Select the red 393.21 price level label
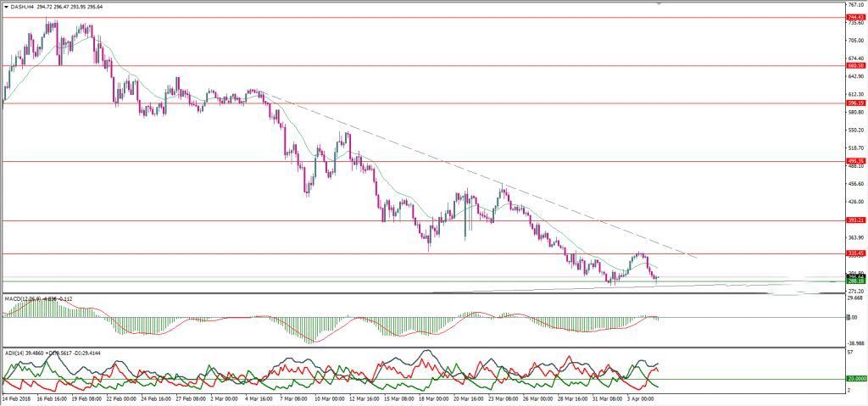Viewport: 868px width, 406px height. (x=855, y=220)
